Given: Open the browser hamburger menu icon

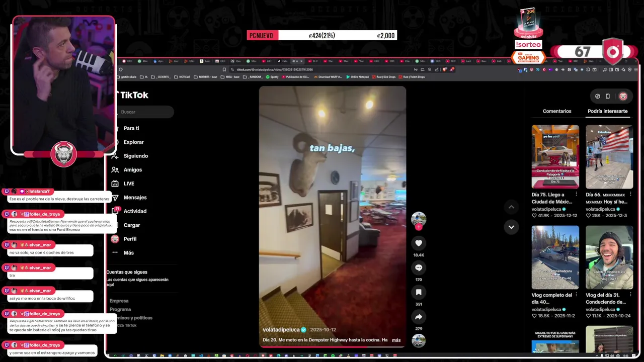Looking at the screenshot, I should 636,69.
